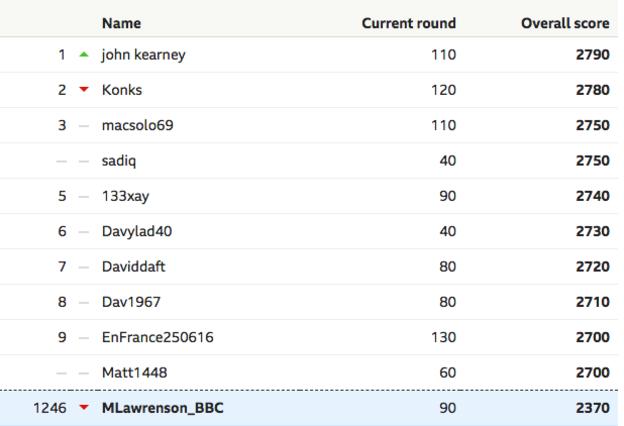Sort by Overall score column header
The height and width of the screenshot is (426, 624).
point(565,23)
